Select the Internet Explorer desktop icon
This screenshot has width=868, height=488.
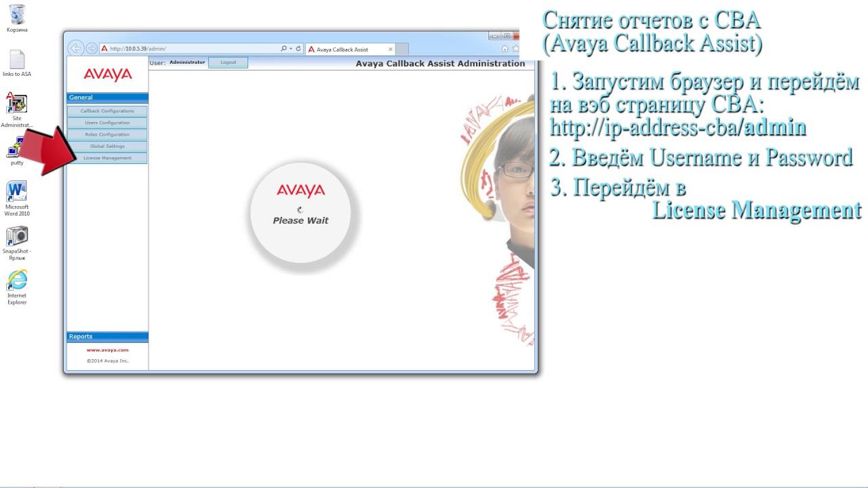click(x=17, y=288)
